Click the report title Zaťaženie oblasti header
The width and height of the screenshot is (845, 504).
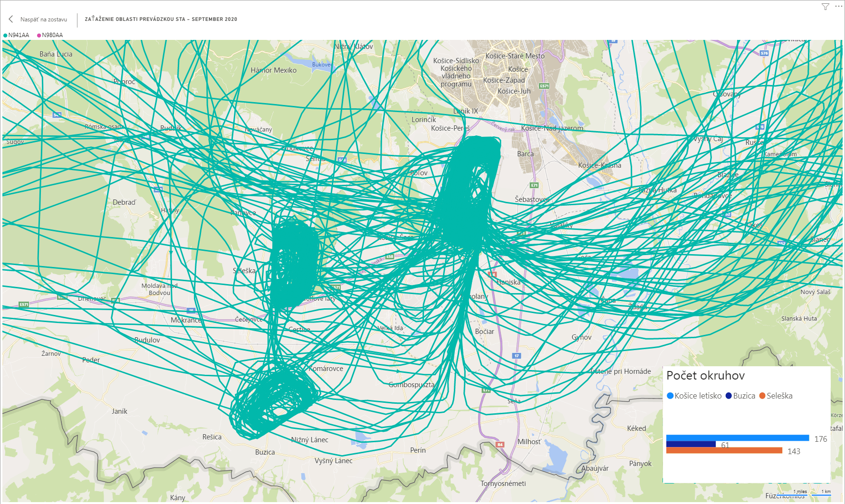tap(161, 19)
